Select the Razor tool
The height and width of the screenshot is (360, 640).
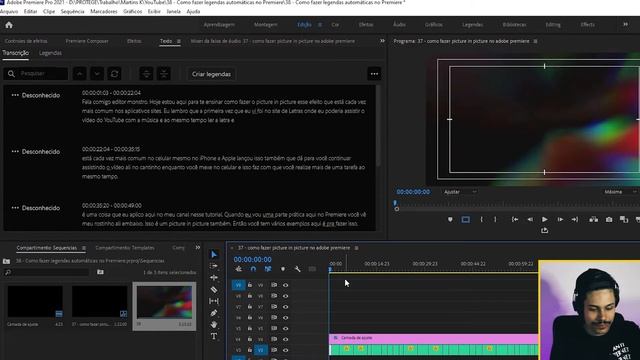click(x=214, y=289)
